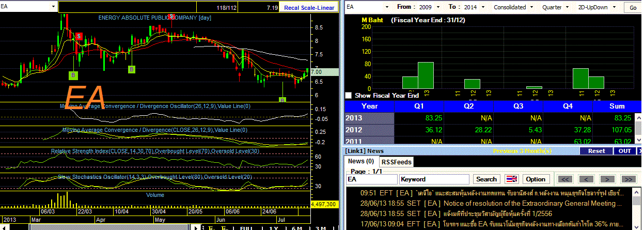Image resolution: width=644 pixels, height=230 pixels.
Task: Select the 6M chart range
Action: (x=297, y=227)
